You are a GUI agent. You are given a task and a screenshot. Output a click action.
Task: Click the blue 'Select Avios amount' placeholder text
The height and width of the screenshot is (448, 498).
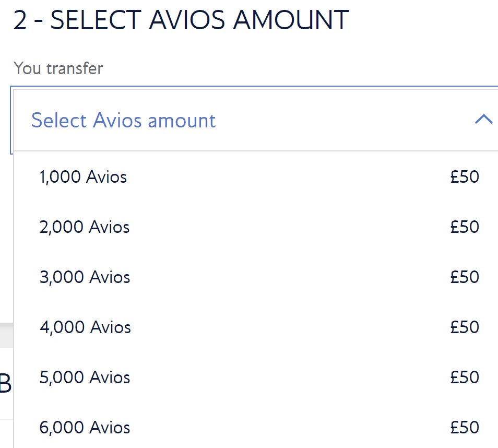coord(123,120)
